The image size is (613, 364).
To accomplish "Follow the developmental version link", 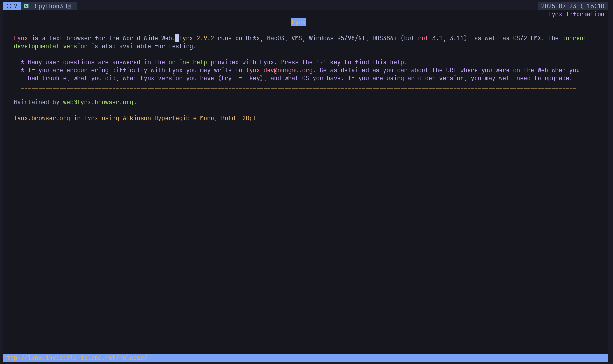I will click(50, 46).
